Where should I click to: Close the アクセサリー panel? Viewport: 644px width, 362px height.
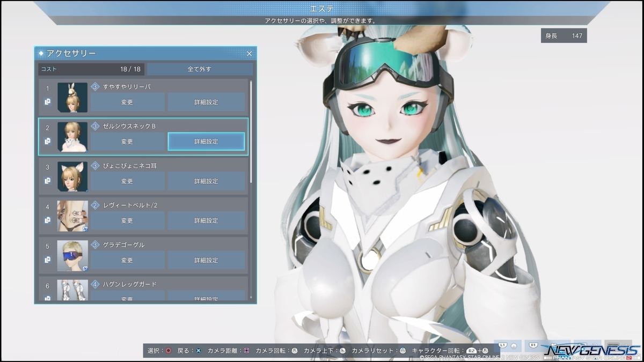point(249,54)
